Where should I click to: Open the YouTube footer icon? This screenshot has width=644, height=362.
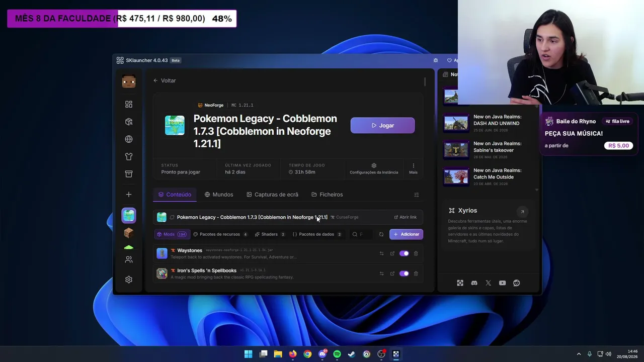coord(502,283)
